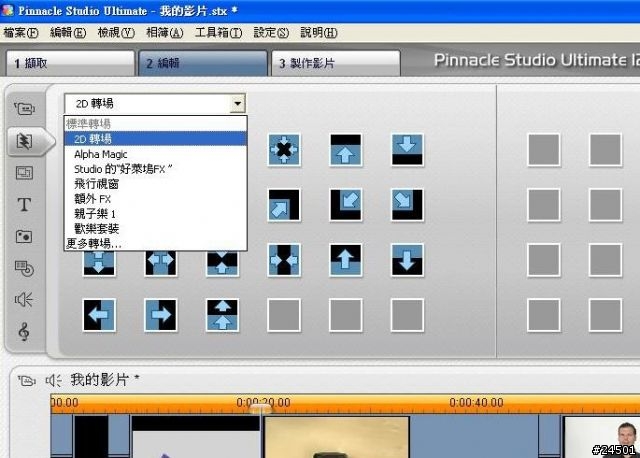Open the still photos album icon
The image size is (640, 458).
point(24,236)
